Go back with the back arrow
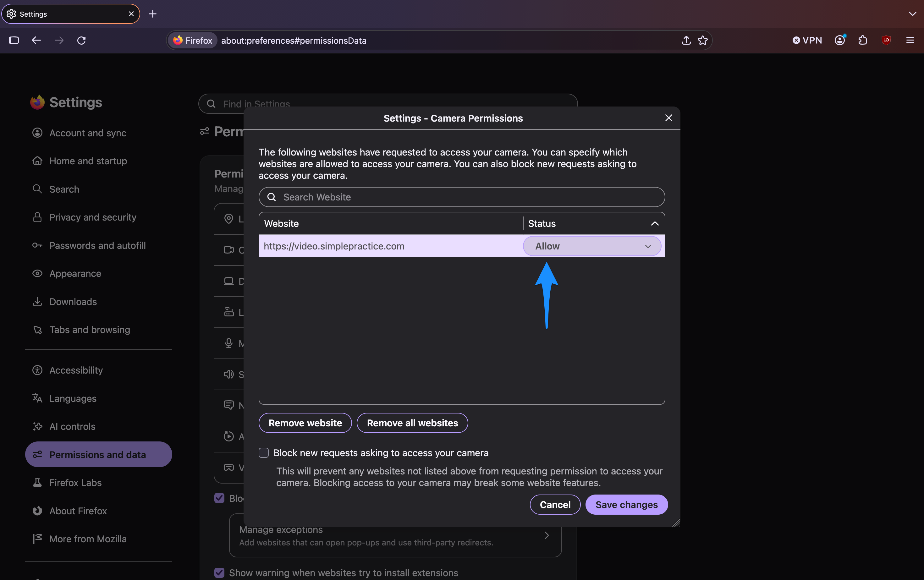 tap(36, 40)
